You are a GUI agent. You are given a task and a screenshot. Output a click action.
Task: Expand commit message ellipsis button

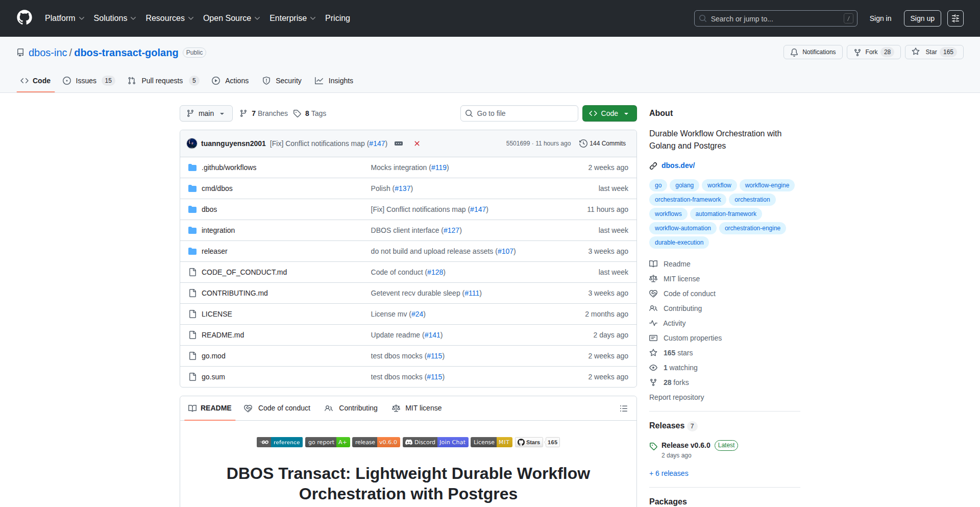[399, 143]
